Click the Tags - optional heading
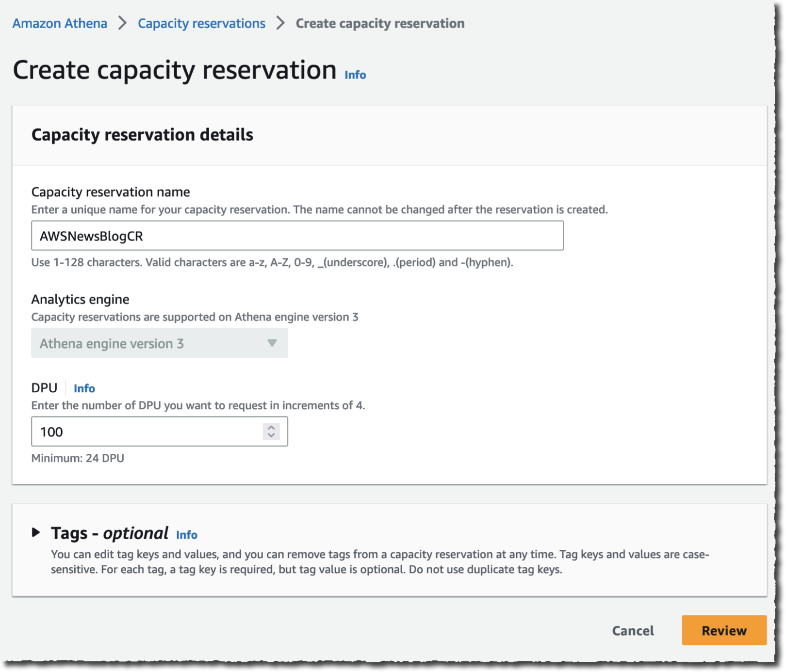786x672 pixels. pos(110,533)
